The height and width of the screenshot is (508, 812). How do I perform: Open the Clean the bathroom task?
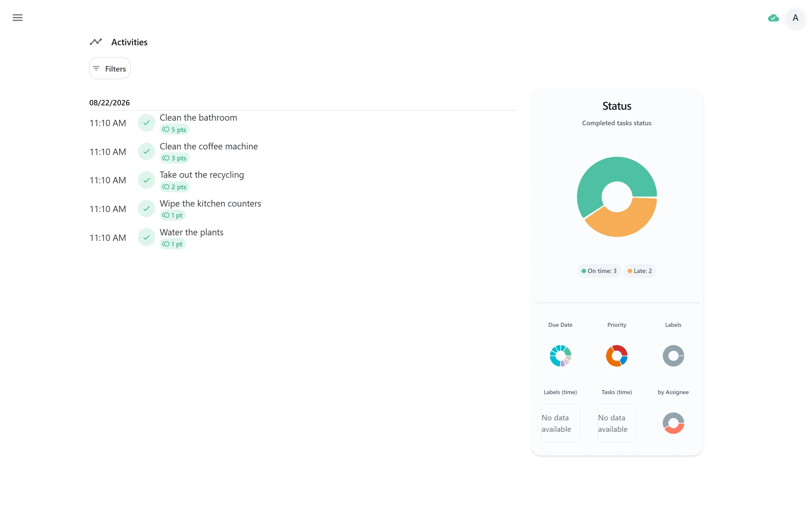[x=198, y=118]
